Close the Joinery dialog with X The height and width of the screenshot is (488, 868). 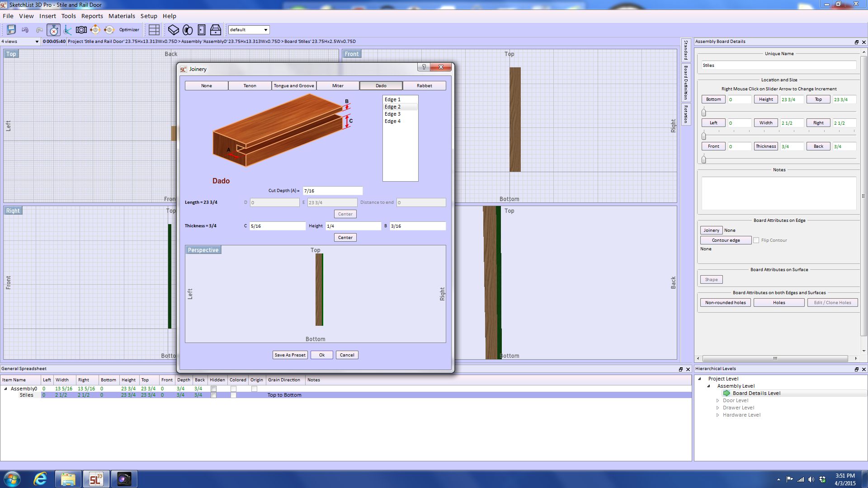pyautogui.click(x=441, y=67)
